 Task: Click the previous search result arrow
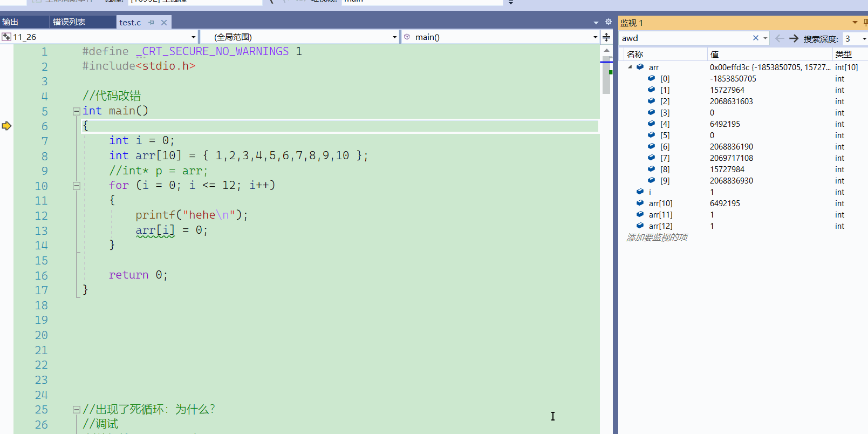point(780,38)
